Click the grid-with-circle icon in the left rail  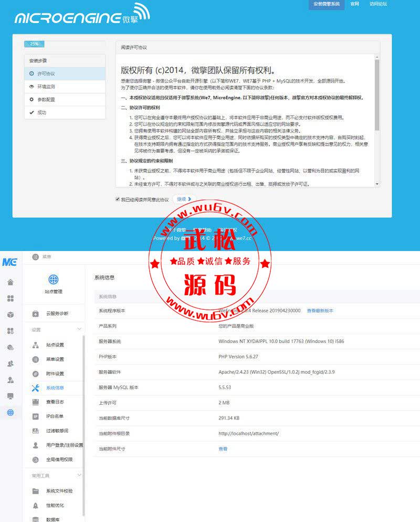coord(10,331)
